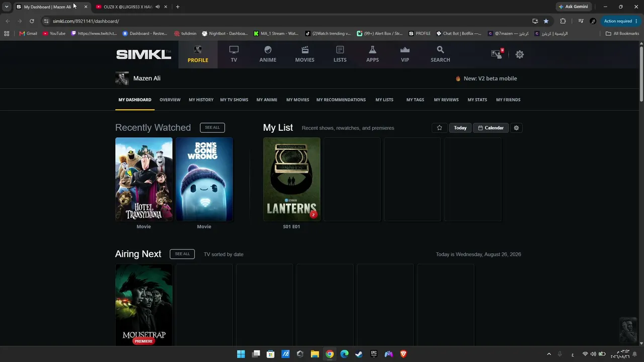This screenshot has width=644, height=362.
Task: Open My List settings gear
Action: coord(516,128)
